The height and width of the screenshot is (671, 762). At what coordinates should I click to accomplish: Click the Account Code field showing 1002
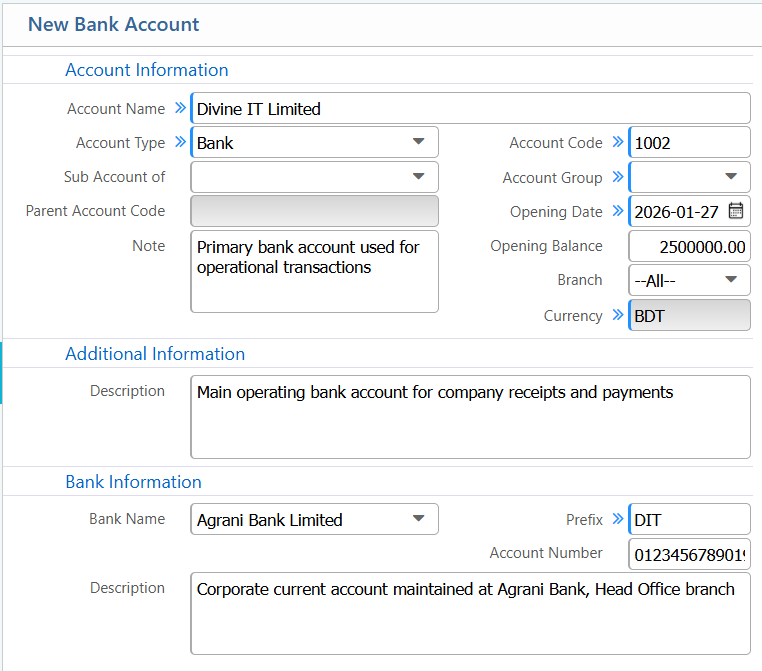tap(690, 143)
